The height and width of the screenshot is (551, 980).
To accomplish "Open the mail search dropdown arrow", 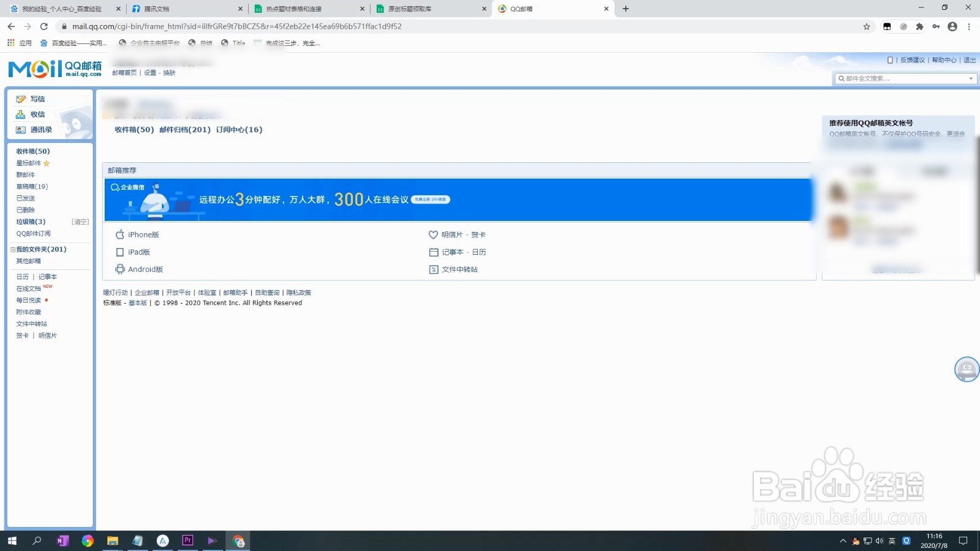I will [971, 78].
